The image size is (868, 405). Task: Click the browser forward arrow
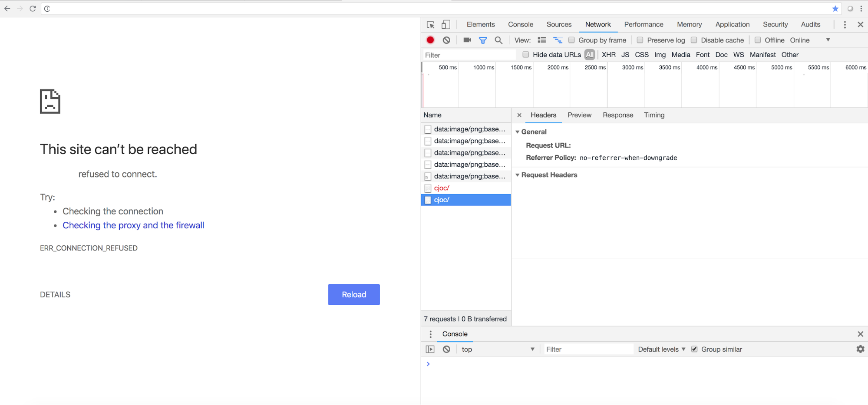[x=20, y=9]
